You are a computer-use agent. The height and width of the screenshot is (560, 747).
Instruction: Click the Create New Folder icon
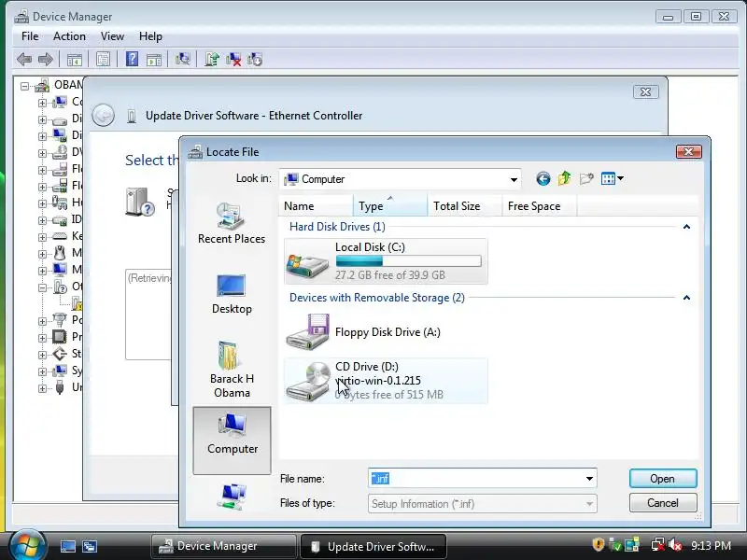tap(586, 178)
